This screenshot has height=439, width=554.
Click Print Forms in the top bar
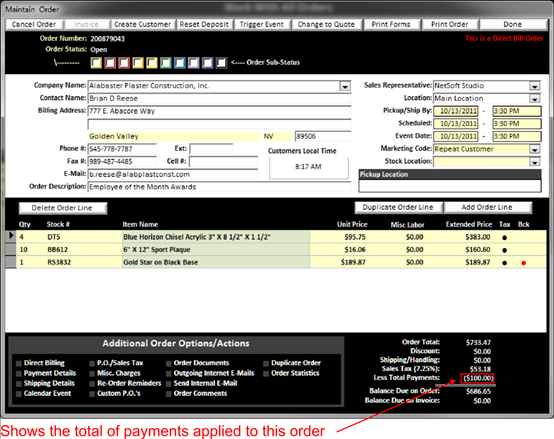(x=391, y=24)
